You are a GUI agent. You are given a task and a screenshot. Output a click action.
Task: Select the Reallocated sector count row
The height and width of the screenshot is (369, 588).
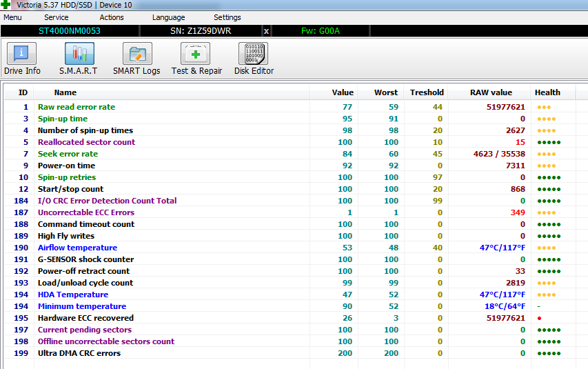click(x=86, y=142)
